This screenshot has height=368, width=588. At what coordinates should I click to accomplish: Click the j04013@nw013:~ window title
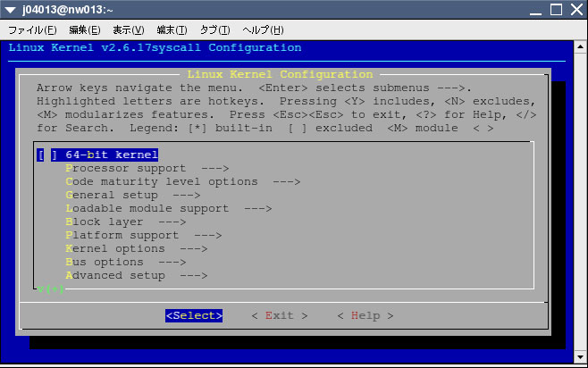[x=68, y=10]
